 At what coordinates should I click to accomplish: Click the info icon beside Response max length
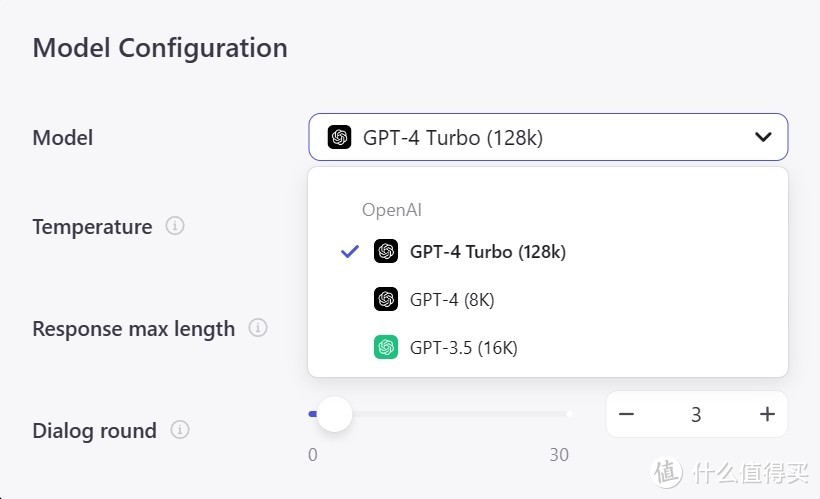(x=258, y=328)
